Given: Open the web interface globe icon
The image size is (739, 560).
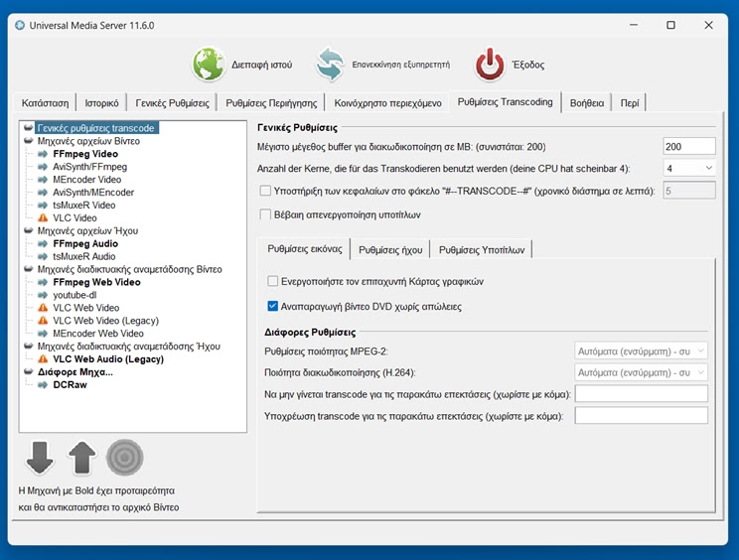Looking at the screenshot, I should (x=209, y=65).
